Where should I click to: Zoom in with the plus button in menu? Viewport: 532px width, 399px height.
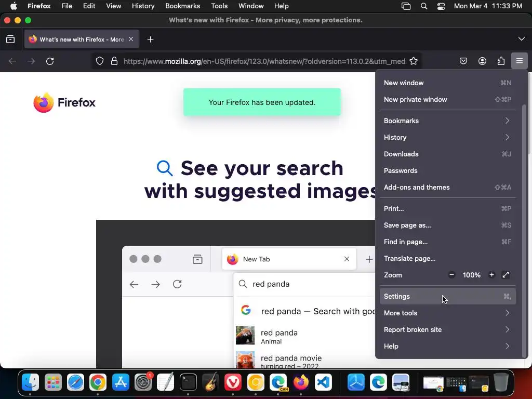491,275
